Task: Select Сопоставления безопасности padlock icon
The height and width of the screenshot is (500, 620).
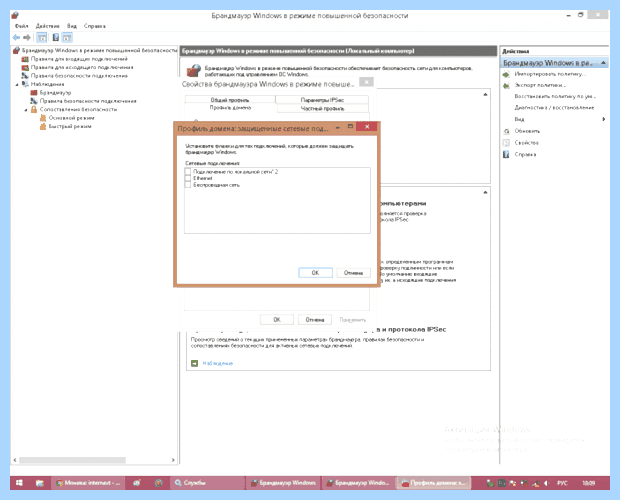Action: tap(34, 109)
